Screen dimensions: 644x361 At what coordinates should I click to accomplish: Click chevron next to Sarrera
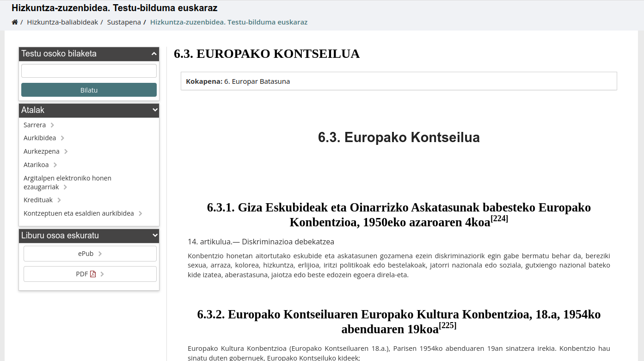(52, 125)
